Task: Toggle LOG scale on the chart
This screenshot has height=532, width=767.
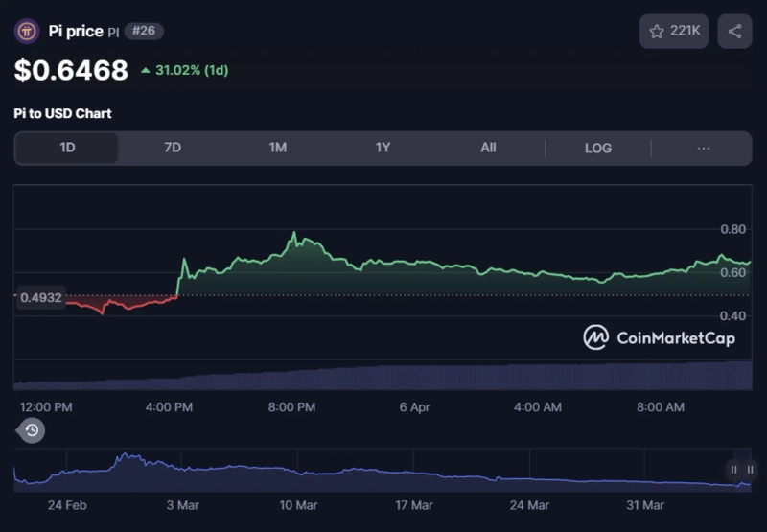Action: tap(597, 148)
